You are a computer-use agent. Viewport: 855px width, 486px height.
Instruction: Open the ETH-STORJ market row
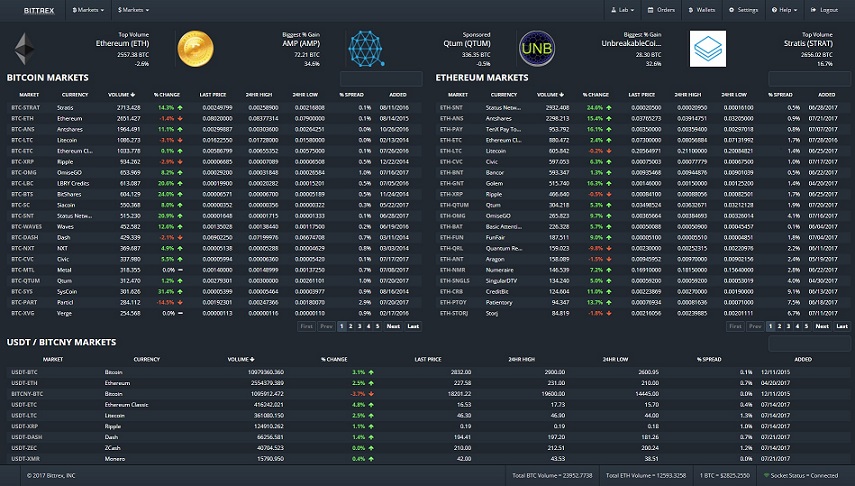click(x=643, y=313)
